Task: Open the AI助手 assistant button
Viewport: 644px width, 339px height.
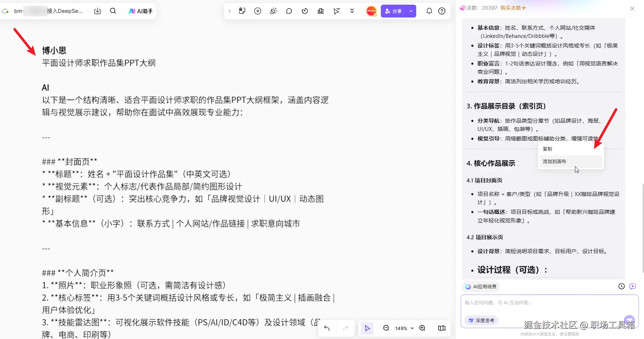Action: [141, 11]
